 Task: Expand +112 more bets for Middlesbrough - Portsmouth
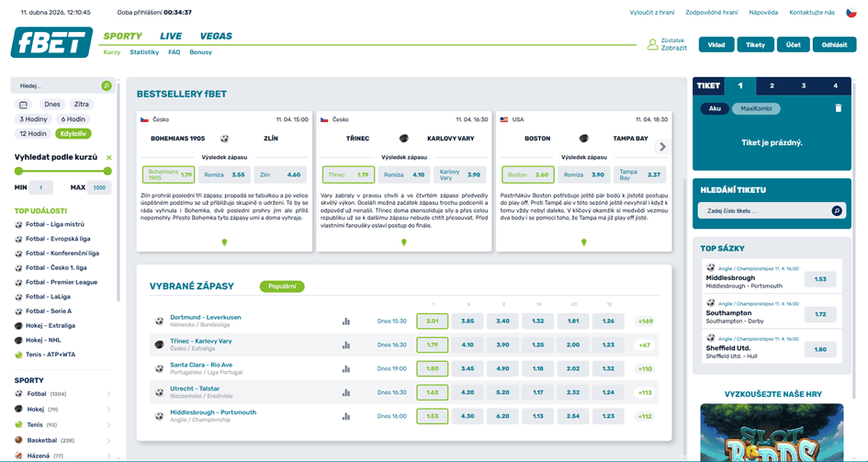(x=645, y=416)
